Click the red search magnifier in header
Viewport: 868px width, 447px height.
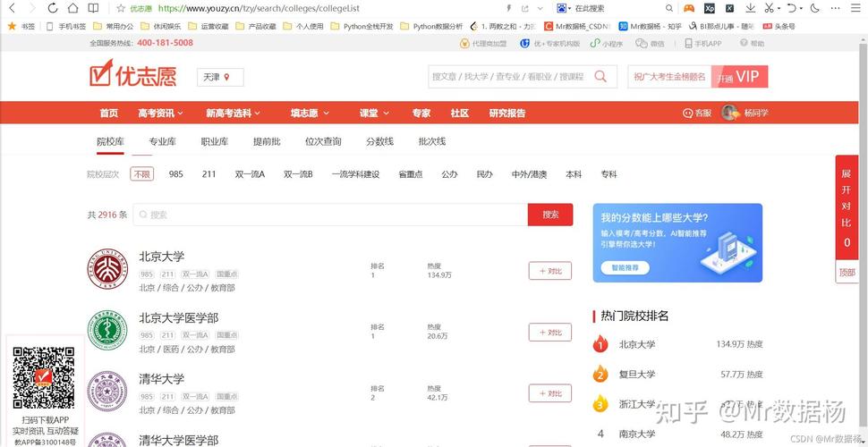[600, 77]
